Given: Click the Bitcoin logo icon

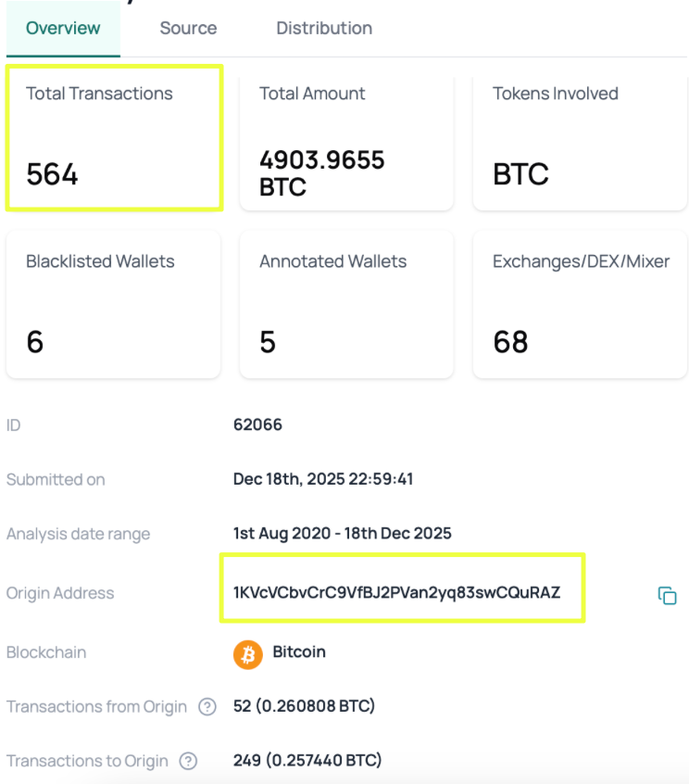Looking at the screenshot, I should click(x=248, y=654).
